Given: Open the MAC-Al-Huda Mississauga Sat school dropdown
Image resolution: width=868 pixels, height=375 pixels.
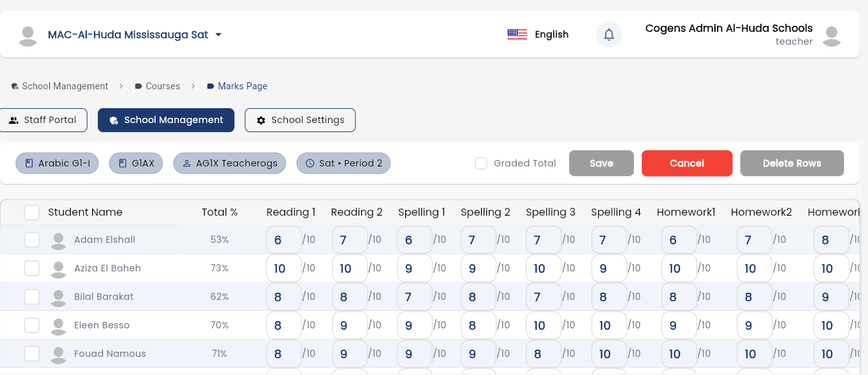Looking at the screenshot, I should tap(218, 35).
